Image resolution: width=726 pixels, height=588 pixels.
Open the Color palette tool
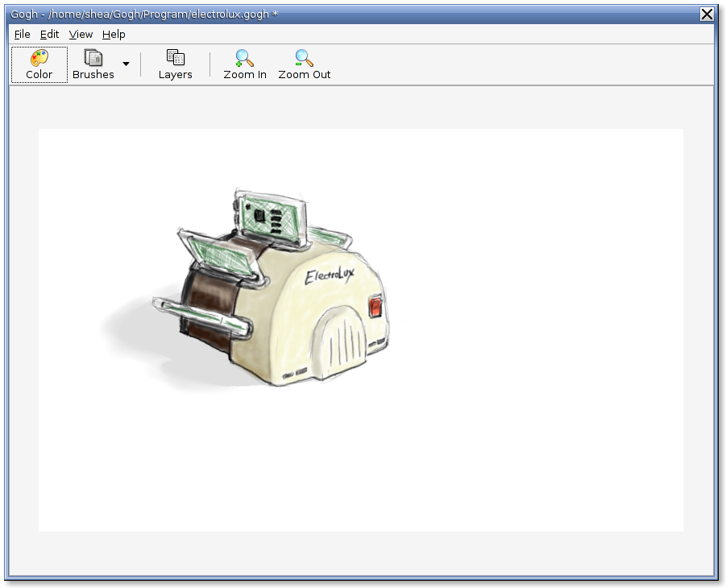(39, 64)
